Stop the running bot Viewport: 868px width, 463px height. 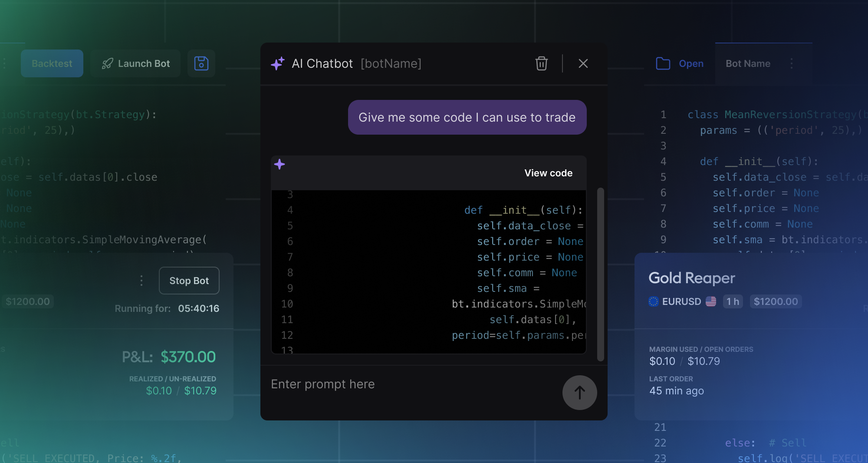(x=189, y=281)
